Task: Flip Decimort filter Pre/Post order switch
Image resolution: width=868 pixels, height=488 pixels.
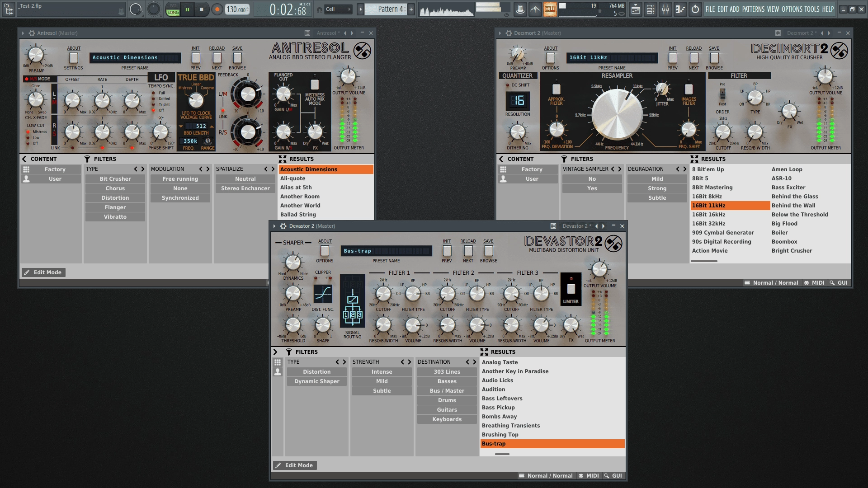Action: pyautogui.click(x=722, y=94)
